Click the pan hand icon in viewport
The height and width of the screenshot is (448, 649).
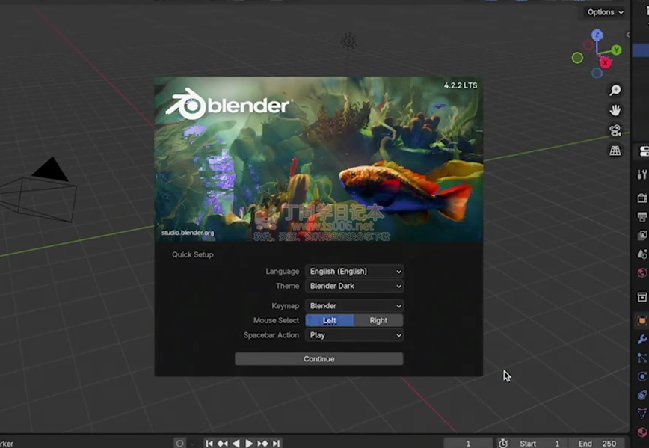[615, 110]
